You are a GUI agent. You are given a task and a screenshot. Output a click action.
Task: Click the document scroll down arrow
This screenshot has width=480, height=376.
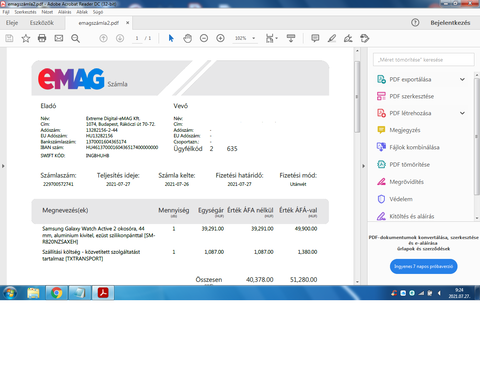pos(357,282)
